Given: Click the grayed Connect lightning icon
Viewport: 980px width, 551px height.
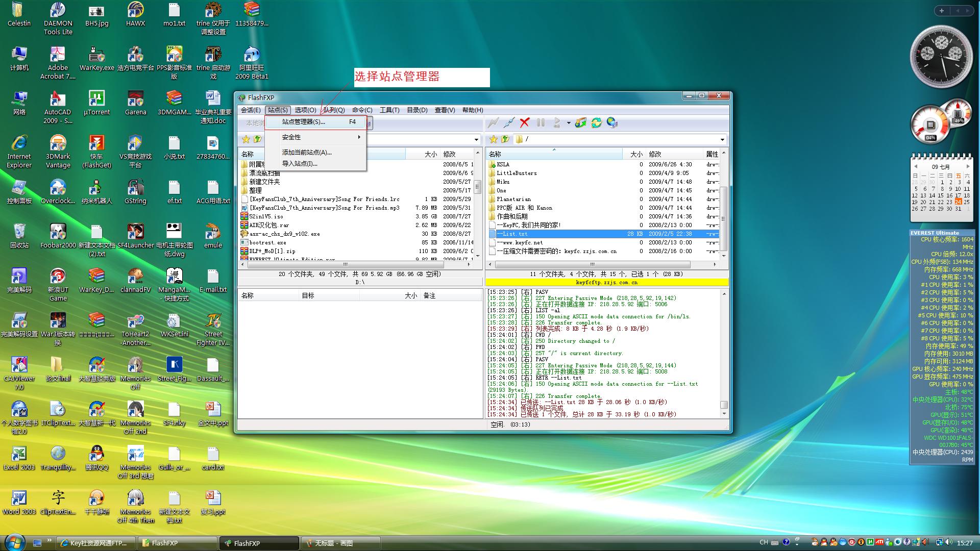Looking at the screenshot, I should pos(493,123).
